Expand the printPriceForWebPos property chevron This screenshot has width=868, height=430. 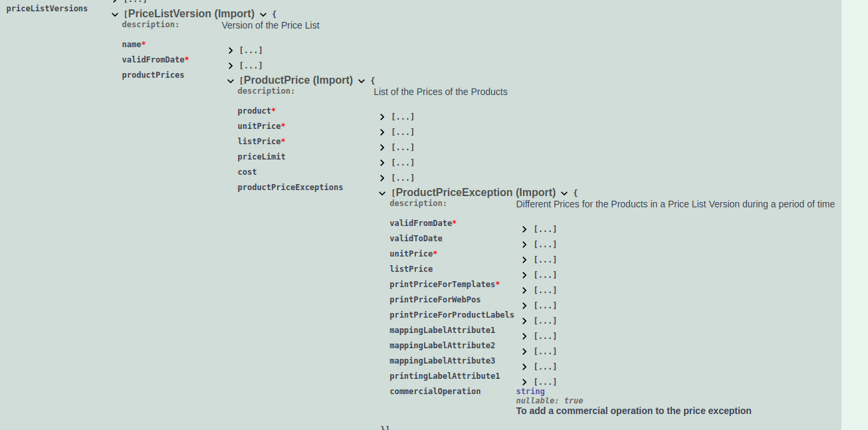pyautogui.click(x=524, y=306)
